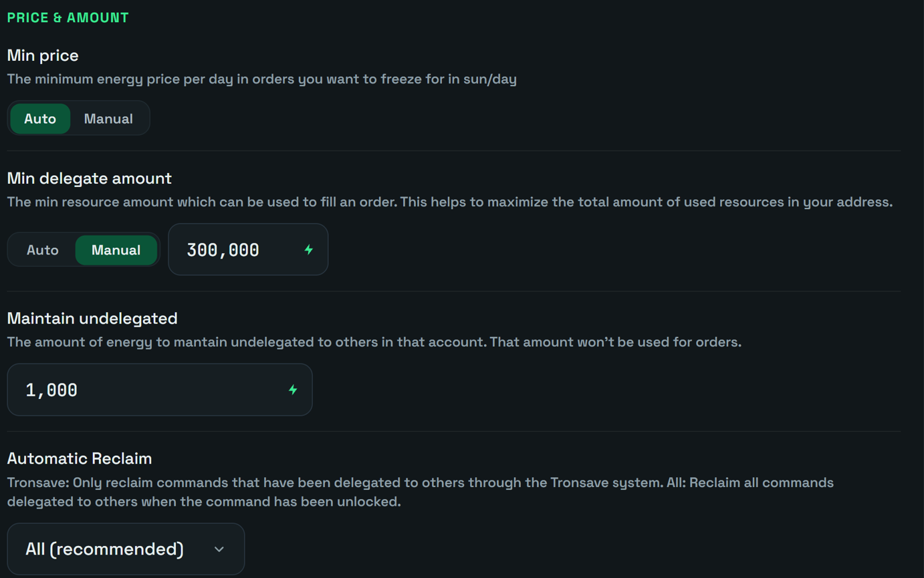
Task: Click the Min delegate amount heading
Action: 90,178
